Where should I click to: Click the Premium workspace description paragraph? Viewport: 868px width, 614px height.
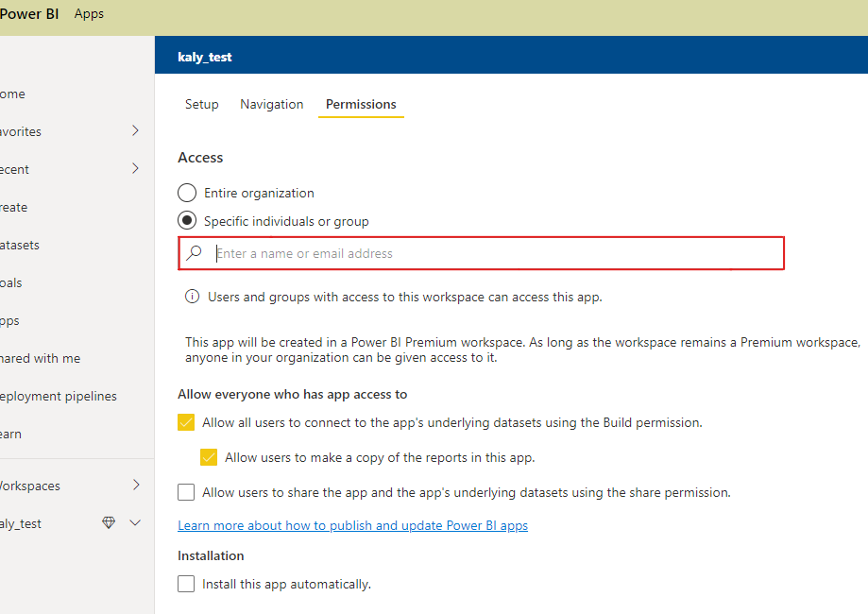(522, 350)
